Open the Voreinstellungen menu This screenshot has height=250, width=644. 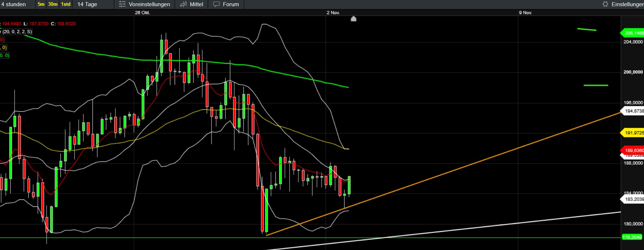coord(149,4)
